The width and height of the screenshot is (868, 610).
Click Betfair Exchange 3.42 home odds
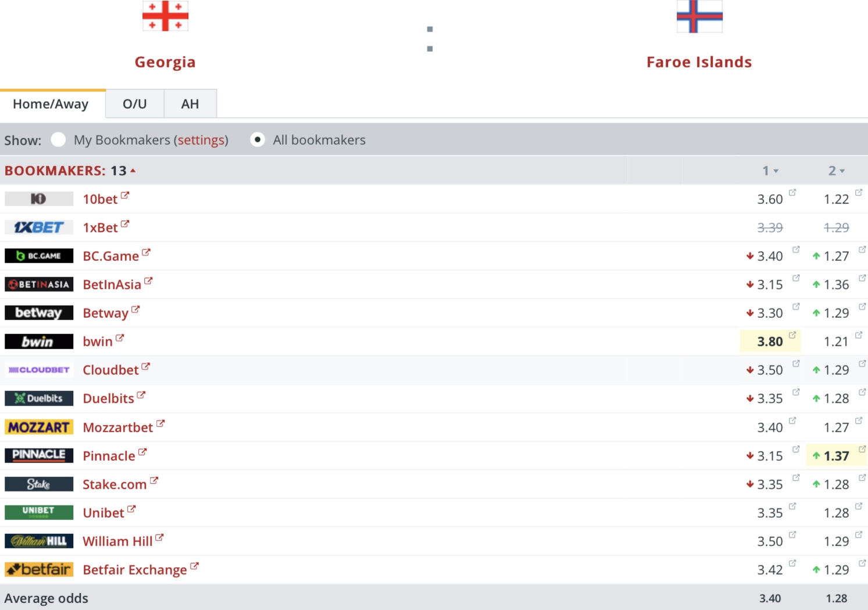pyautogui.click(x=770, y=570)
